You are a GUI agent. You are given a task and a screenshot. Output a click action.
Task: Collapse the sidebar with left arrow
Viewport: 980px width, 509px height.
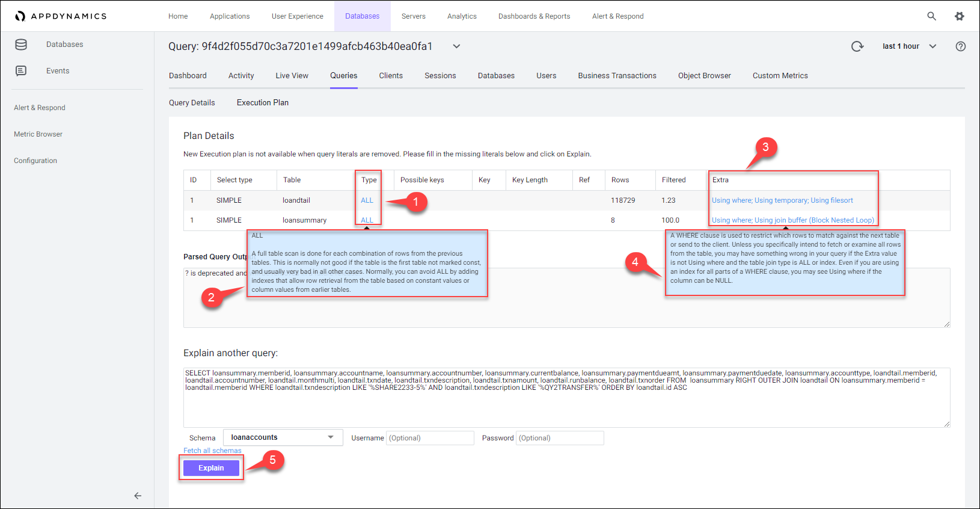[138, 496]
